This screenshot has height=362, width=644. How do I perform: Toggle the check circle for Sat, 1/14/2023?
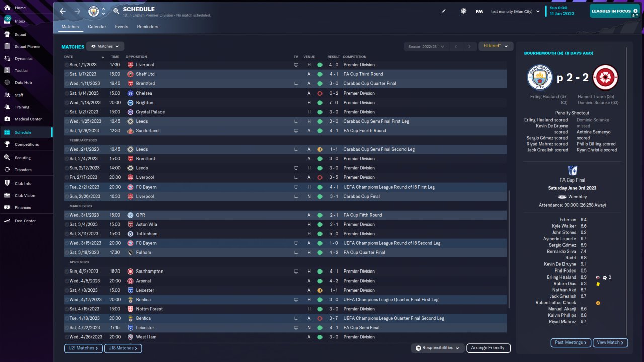pos(67,93)
